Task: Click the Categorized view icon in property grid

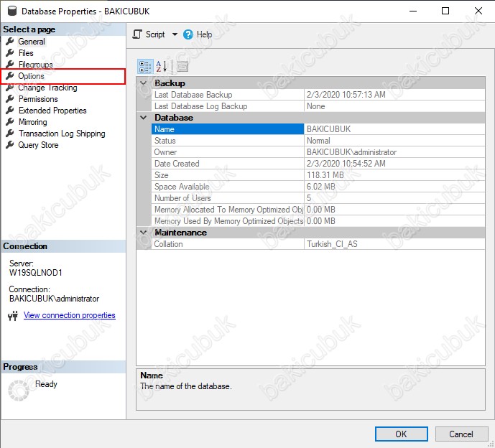Action: [144, 66]
